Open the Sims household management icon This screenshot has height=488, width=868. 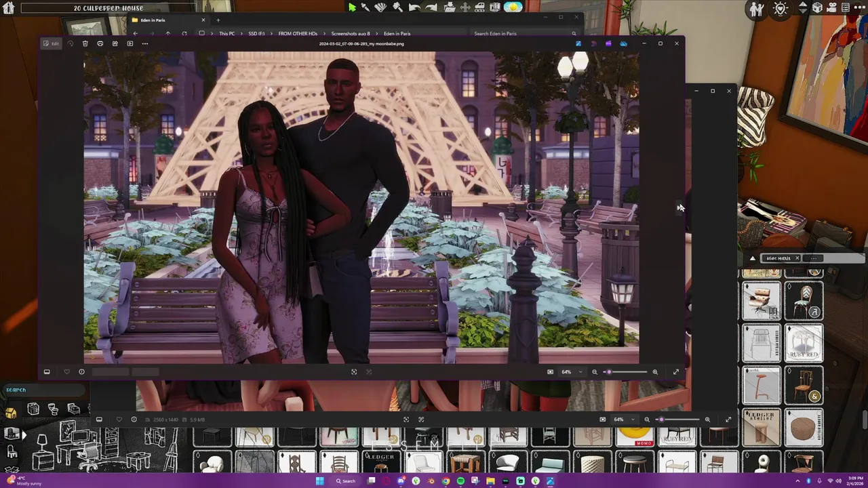coord(757,9)
